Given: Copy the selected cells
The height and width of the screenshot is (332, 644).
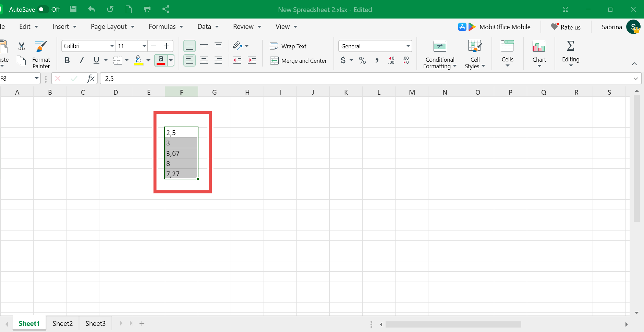Looking at the screenshot, I should click(22, 61).
